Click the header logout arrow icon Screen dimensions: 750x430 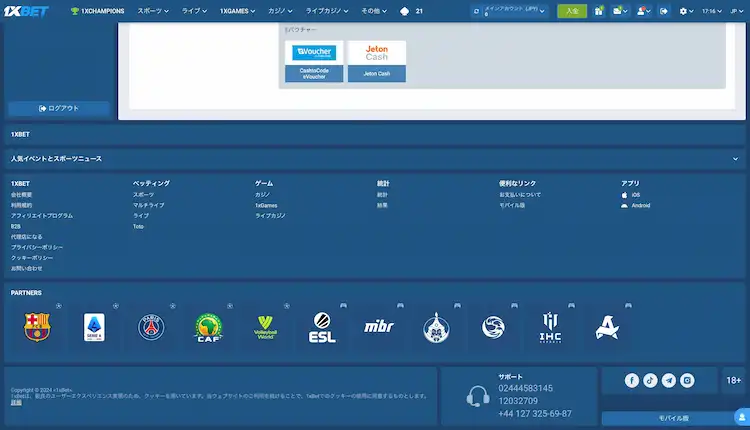664,11
